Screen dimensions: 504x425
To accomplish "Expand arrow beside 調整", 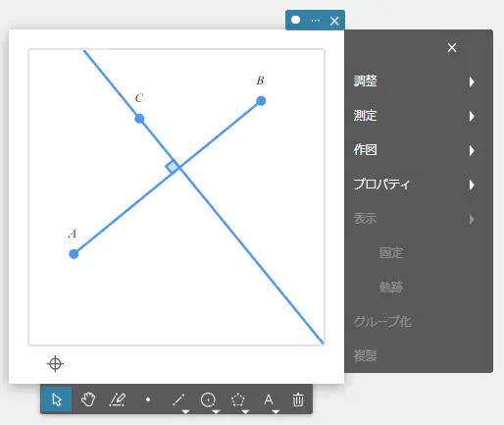I will point(472,81).
